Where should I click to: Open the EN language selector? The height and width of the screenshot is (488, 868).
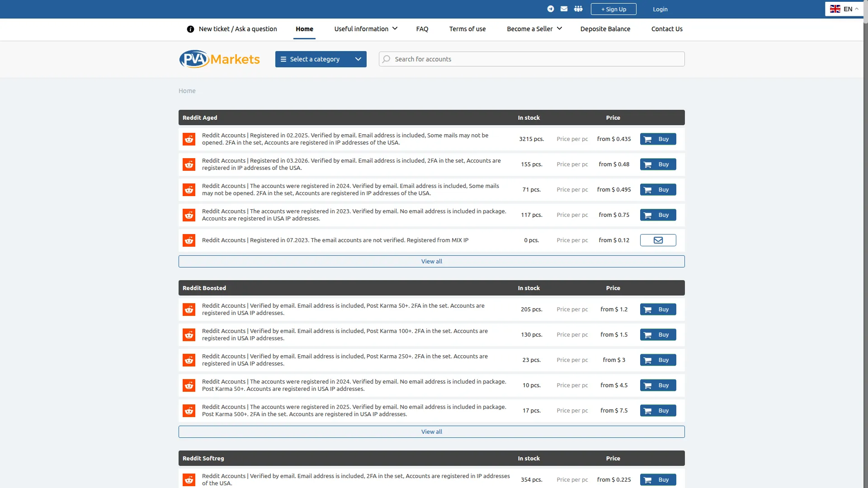(x=844, y=9)
